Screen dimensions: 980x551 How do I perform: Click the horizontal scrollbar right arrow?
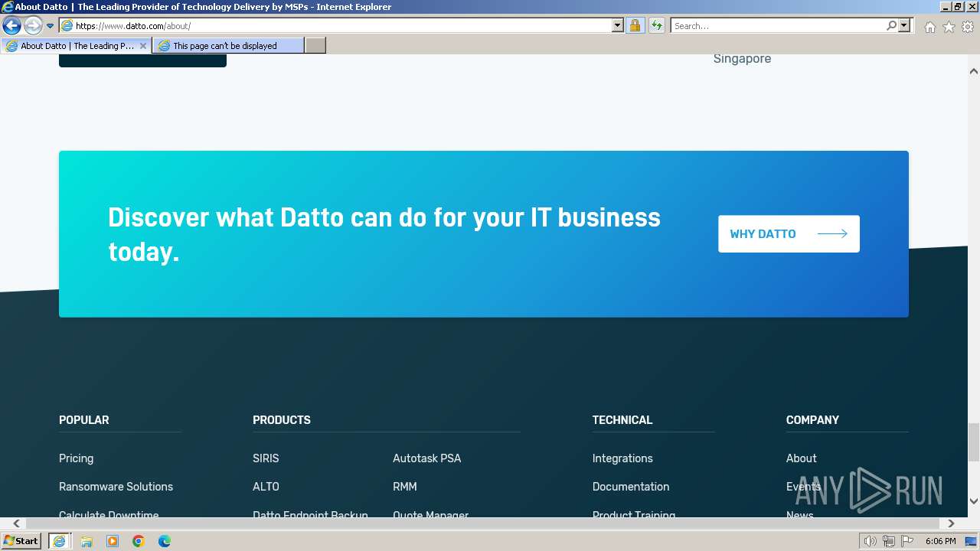[951, 523]
